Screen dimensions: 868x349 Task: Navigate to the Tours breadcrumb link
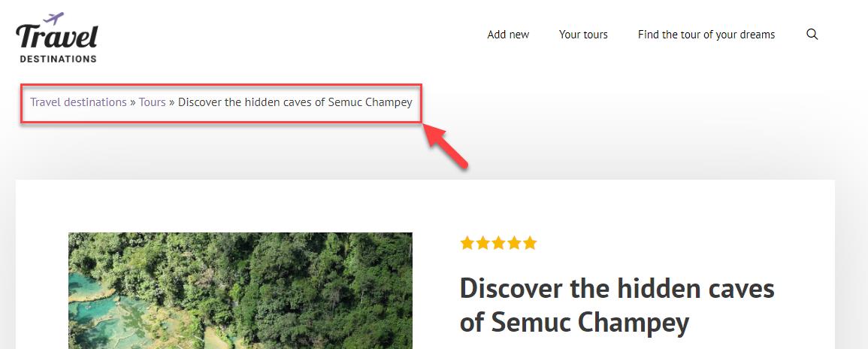coord(152,102)
